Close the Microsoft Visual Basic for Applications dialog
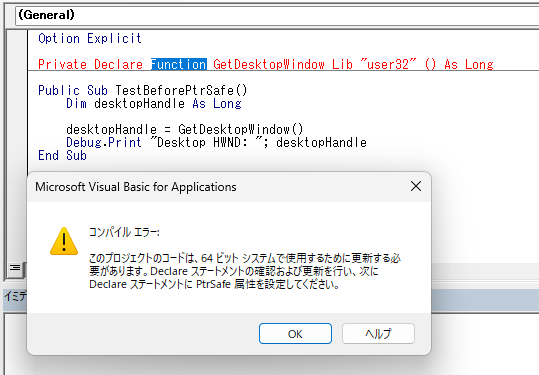This screenshot has width=539, height=375. [416, 186]
